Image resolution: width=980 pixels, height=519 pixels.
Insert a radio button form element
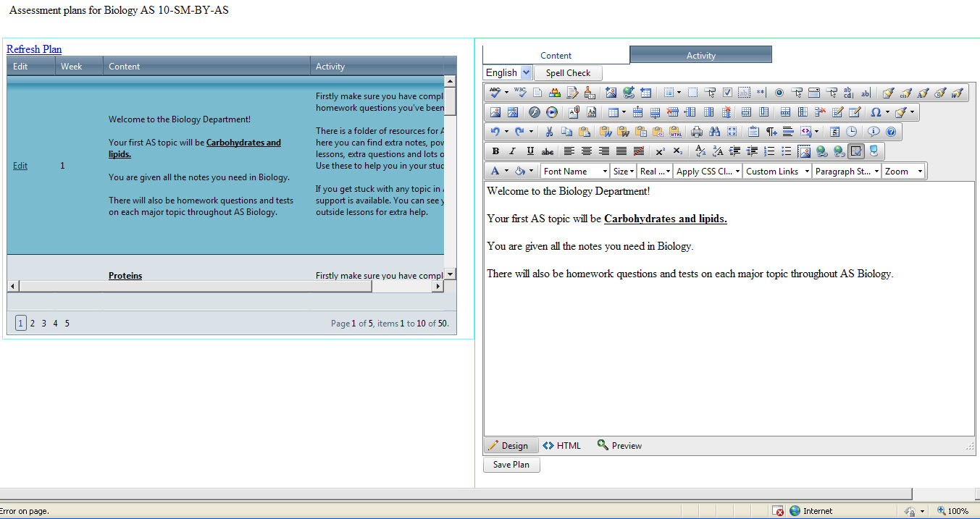click(779, 93)
